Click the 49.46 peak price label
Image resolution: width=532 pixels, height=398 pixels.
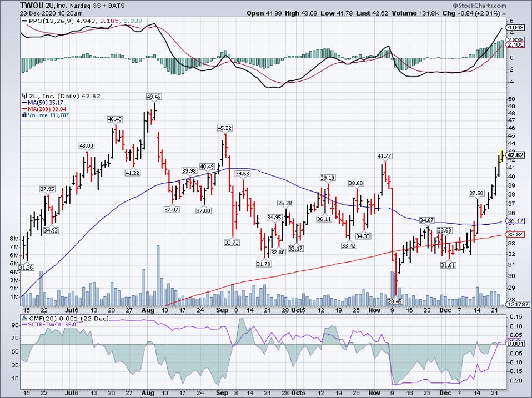coord(153,97)
